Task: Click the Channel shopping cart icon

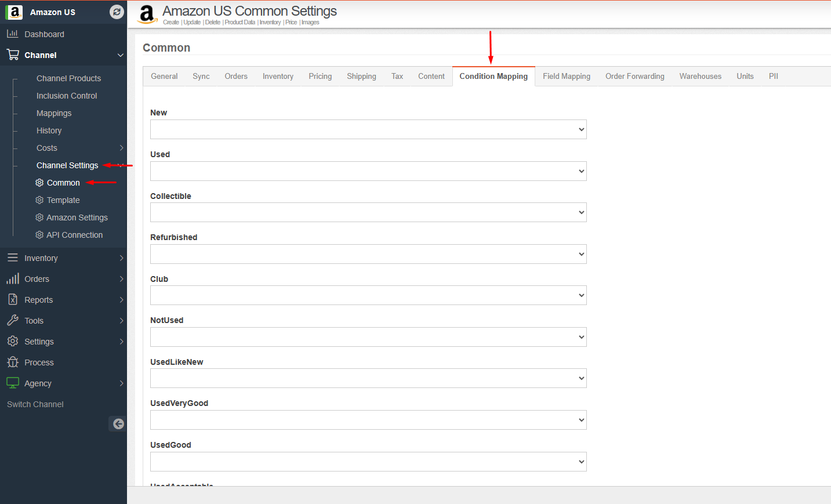Action: click(x=13, y=55)
